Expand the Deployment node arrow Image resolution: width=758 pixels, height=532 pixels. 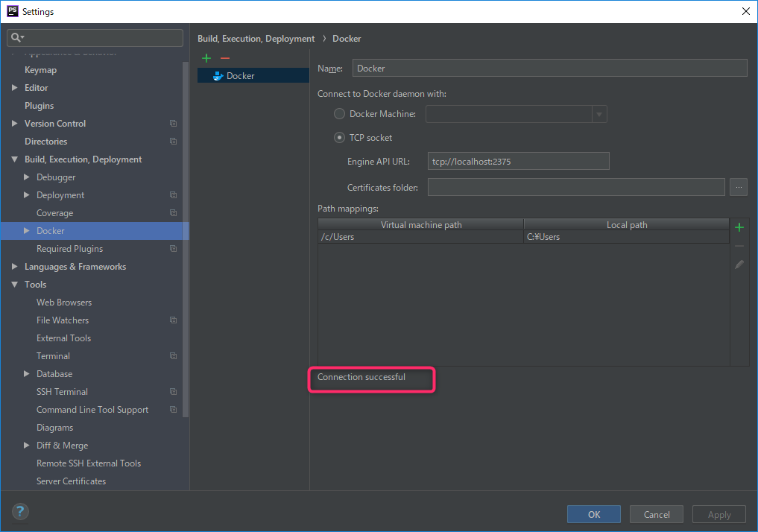click(x=27, y=194)
